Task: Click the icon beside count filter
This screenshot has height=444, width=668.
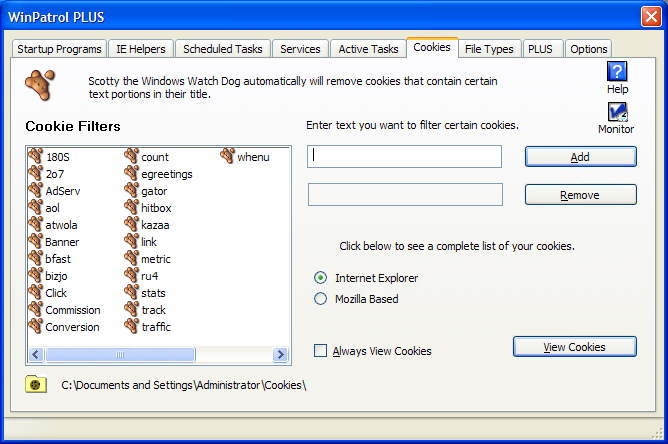Action: 132,156
